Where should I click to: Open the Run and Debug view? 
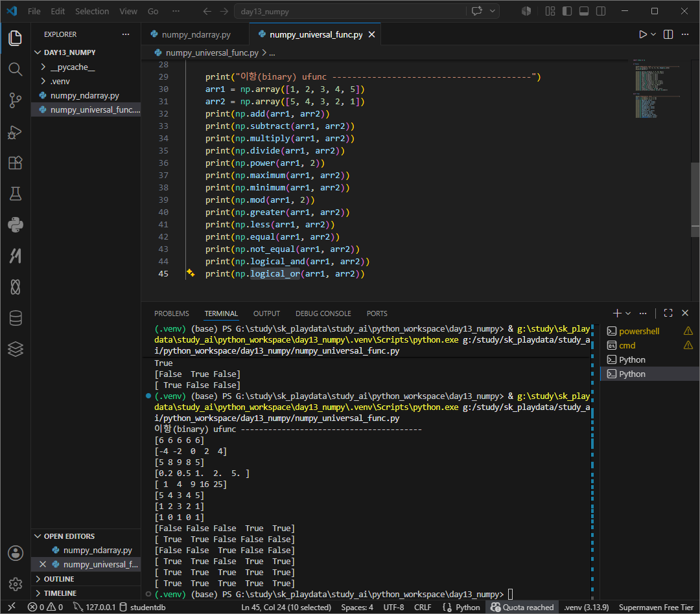coord(15,132)
